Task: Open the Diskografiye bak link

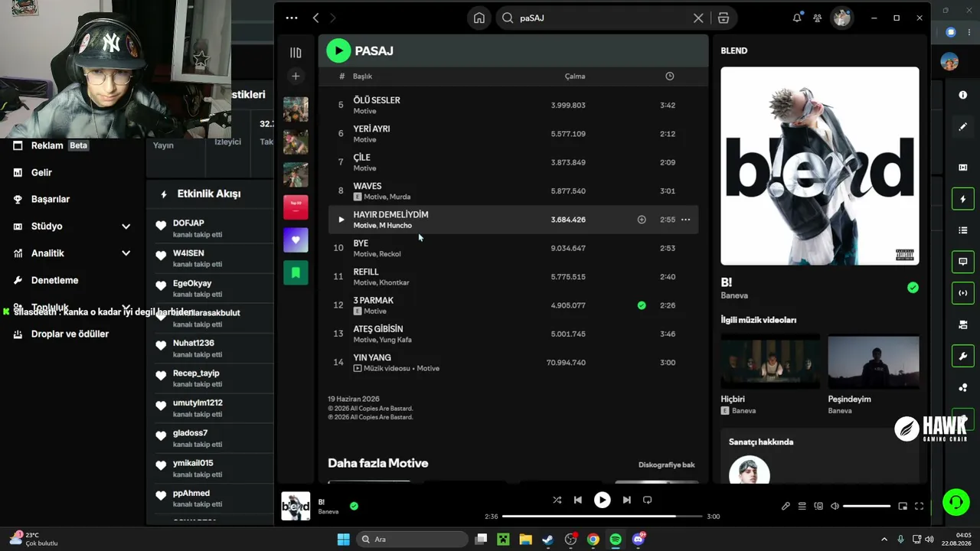Action: click(x=667, y=465)
